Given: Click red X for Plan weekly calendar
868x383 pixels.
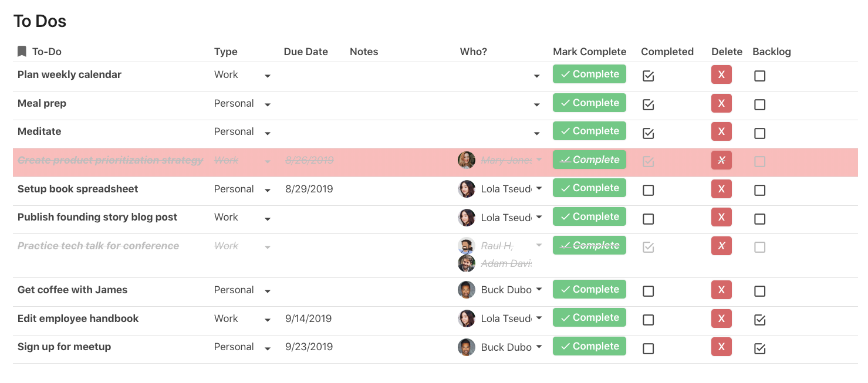Looking at the screenshot, I should pos(721,74).
